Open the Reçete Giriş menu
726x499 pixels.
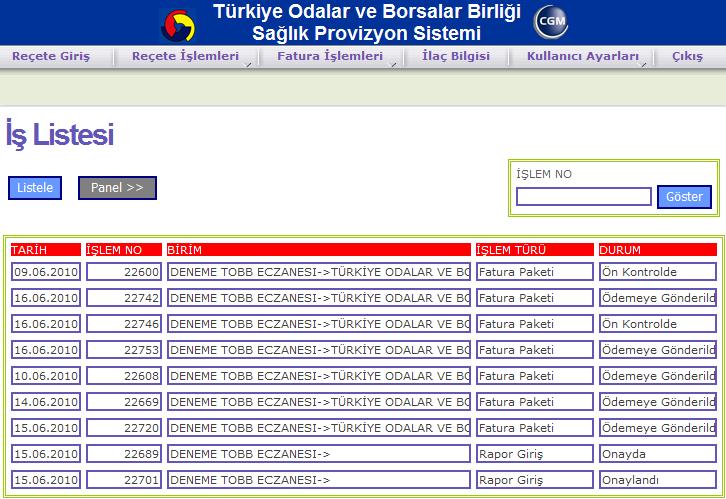tap(51, 56)
